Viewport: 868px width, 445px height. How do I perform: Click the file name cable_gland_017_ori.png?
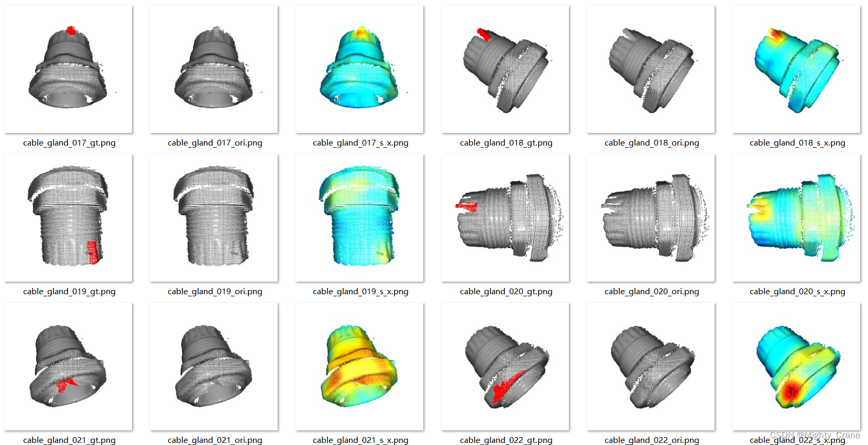215,143
